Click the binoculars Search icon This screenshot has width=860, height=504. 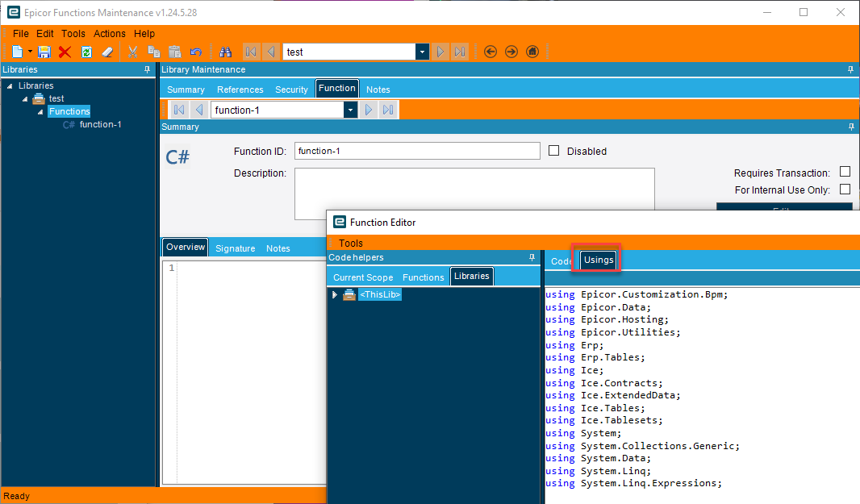click(x=225, y=52)
